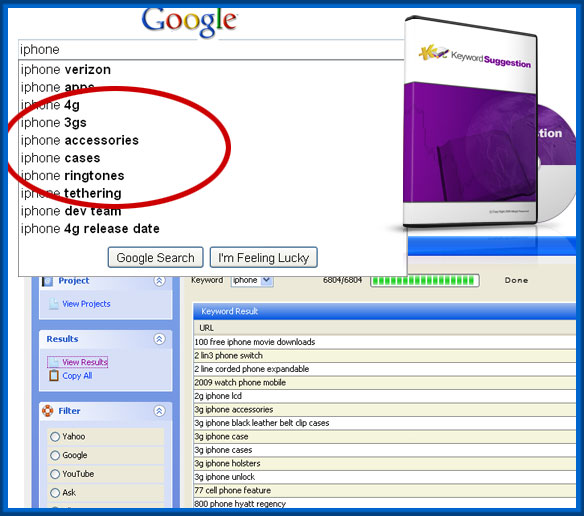The width and height of the screenshot is (584, 516).
Task: Click the Project panel icon
Action: click(47, 281)
